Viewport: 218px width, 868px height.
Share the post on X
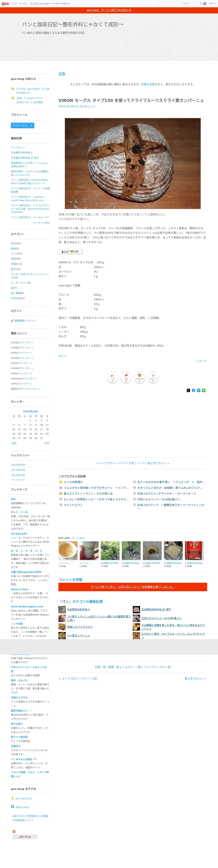point(188,391)
